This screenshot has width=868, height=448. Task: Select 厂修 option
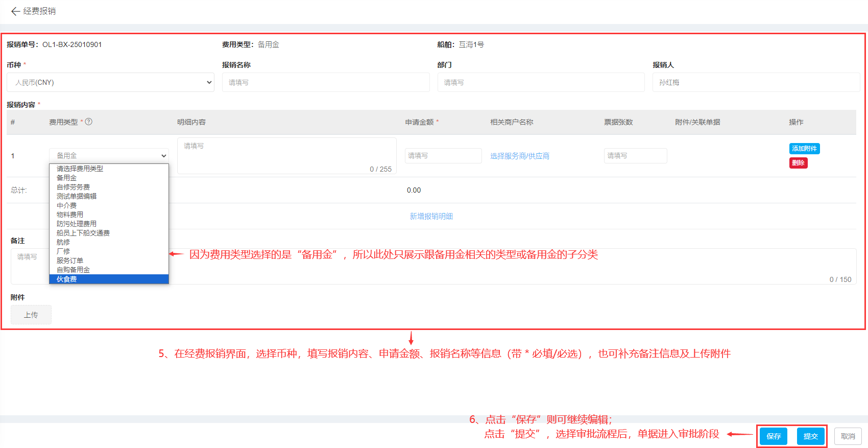(x=109, y=251)
